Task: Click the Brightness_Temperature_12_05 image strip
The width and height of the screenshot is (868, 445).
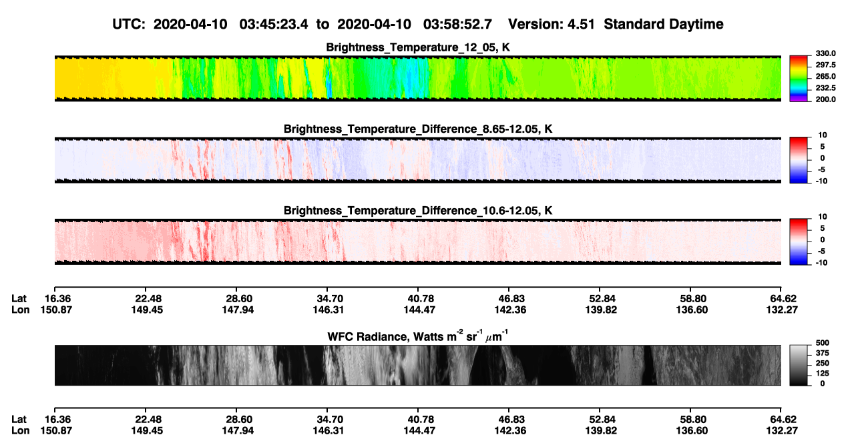Action: pos(418,78)
